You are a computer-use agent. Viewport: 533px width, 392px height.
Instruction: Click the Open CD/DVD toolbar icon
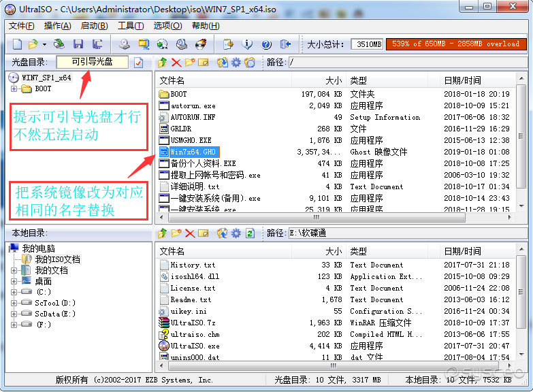coord(59,44)
